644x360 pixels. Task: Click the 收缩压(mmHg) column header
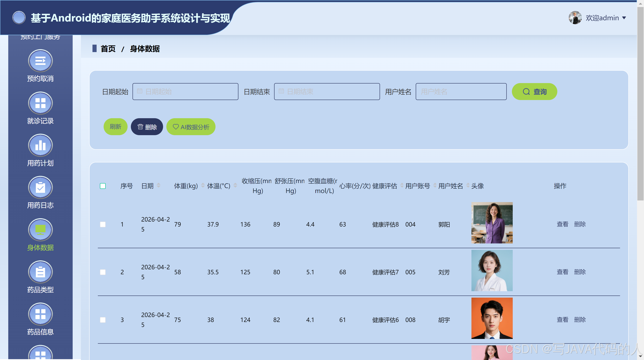pos(257,186)
